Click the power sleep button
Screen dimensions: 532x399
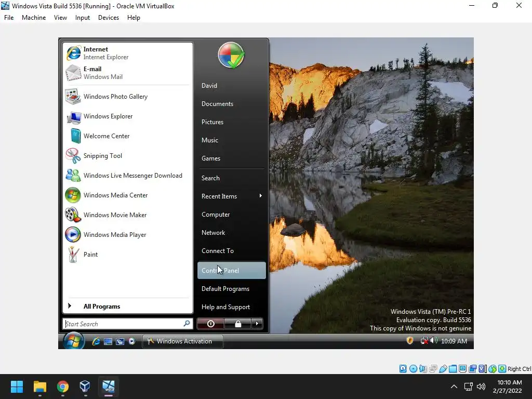click(210, 324)
